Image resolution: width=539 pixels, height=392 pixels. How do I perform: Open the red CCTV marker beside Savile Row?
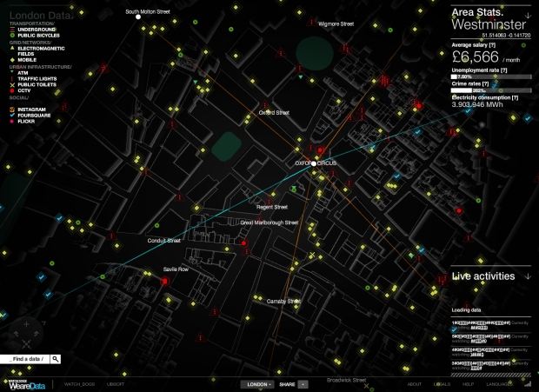(x=165, y=282)
